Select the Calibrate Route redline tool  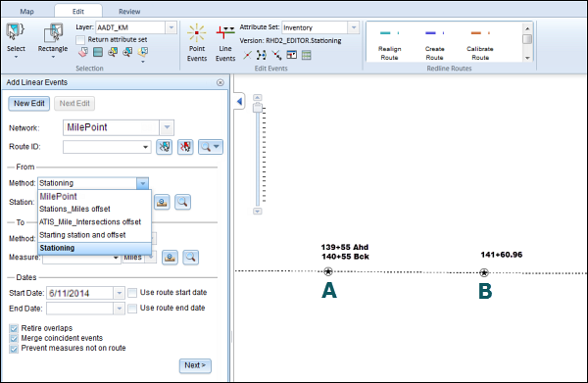pos(480,45)
